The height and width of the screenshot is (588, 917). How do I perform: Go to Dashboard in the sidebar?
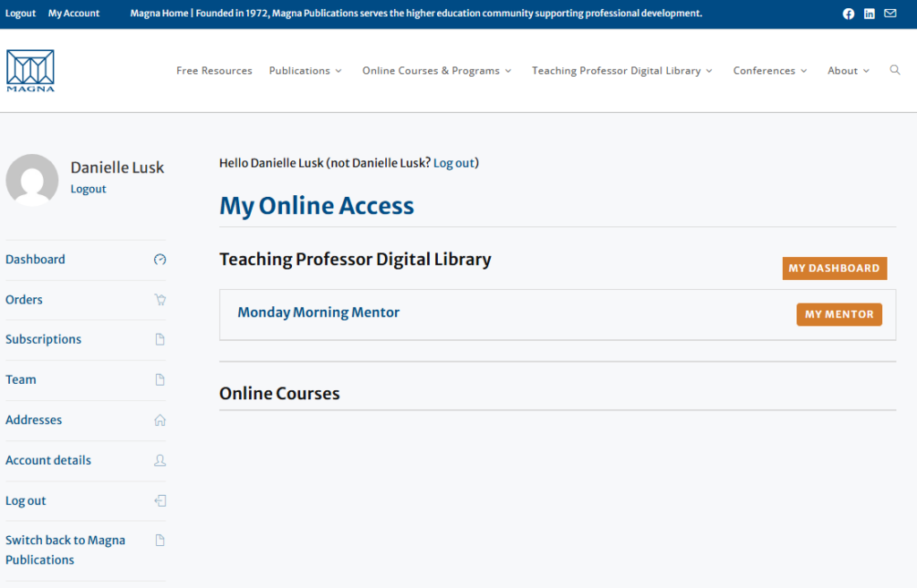point(35,260)
